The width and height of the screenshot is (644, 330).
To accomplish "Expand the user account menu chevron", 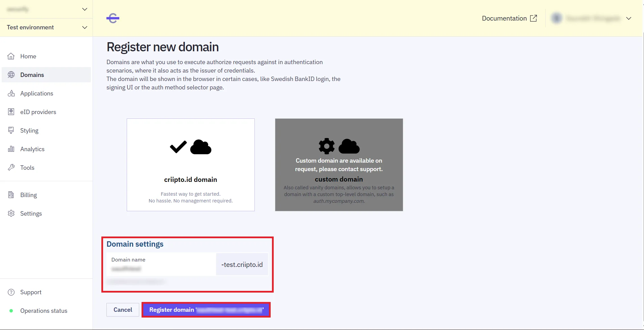I will (x=628, y=18).
